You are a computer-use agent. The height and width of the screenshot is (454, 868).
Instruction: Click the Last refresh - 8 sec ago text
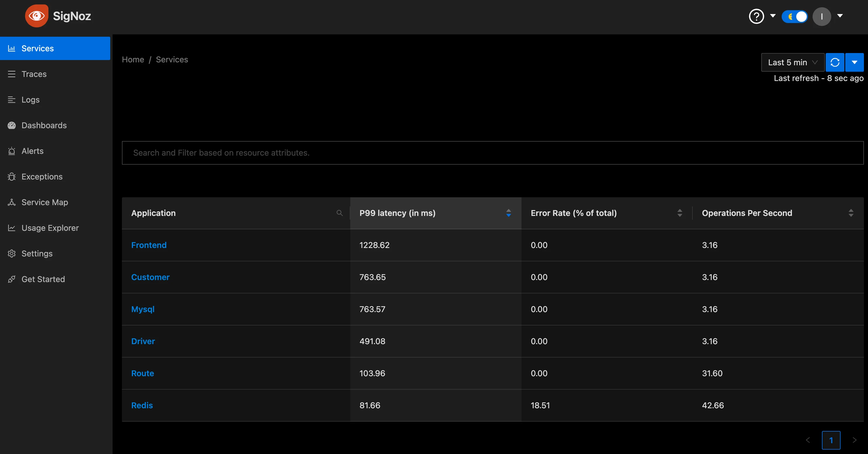click(x=818, y=78)
